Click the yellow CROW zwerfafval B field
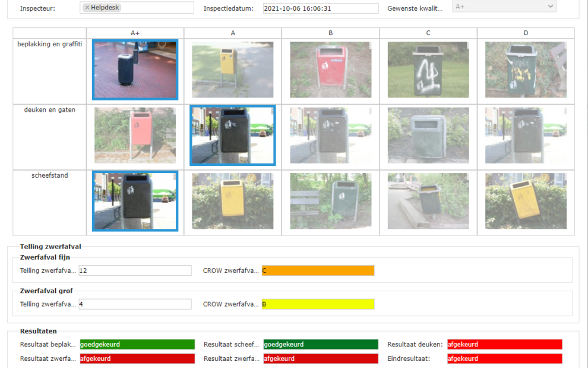588x368 pixels. (318, 304)
